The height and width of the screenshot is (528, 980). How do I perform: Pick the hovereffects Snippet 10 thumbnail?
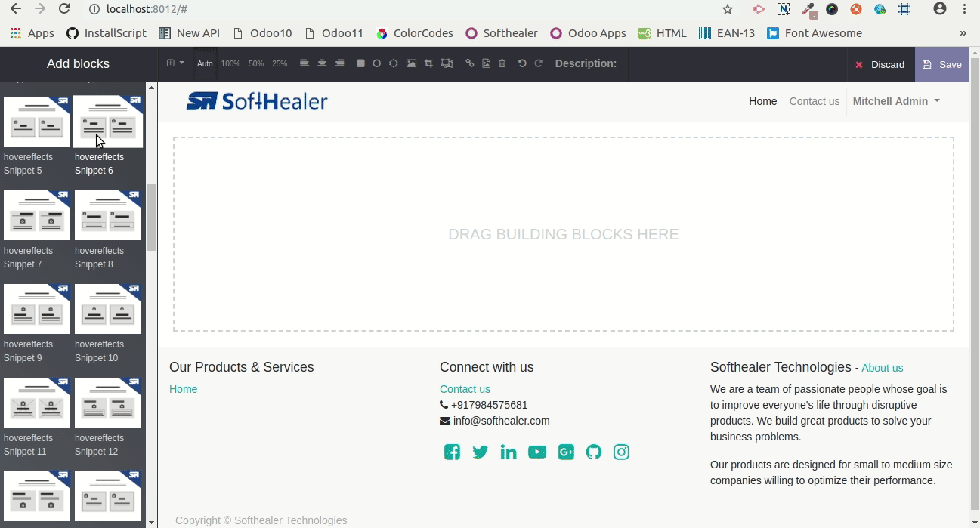point(108,308)
